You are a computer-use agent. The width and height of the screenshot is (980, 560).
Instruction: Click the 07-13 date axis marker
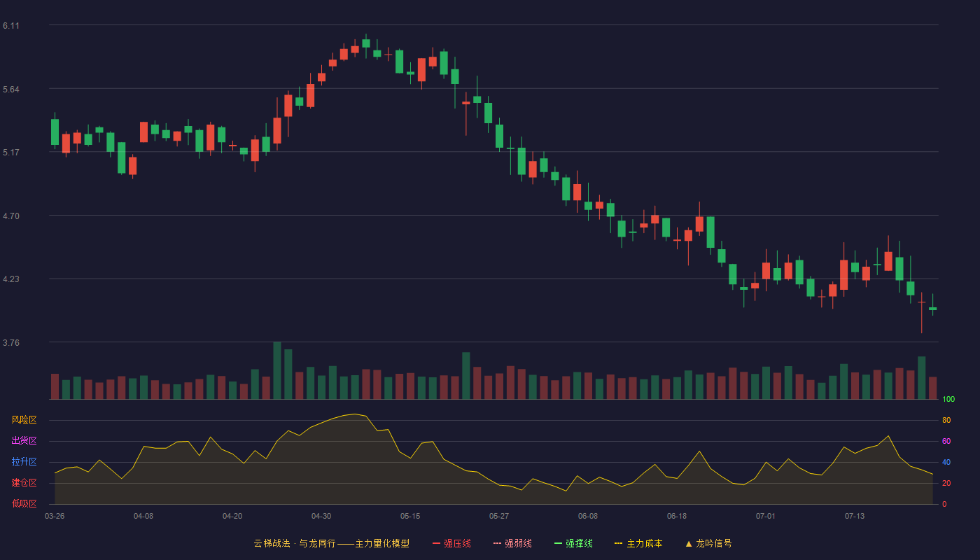click(x=855, y=516)
